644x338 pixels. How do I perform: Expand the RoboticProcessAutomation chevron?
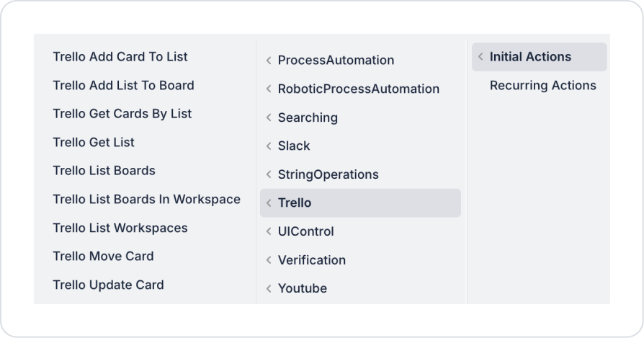pyautogui.click(x=269, y=89)
